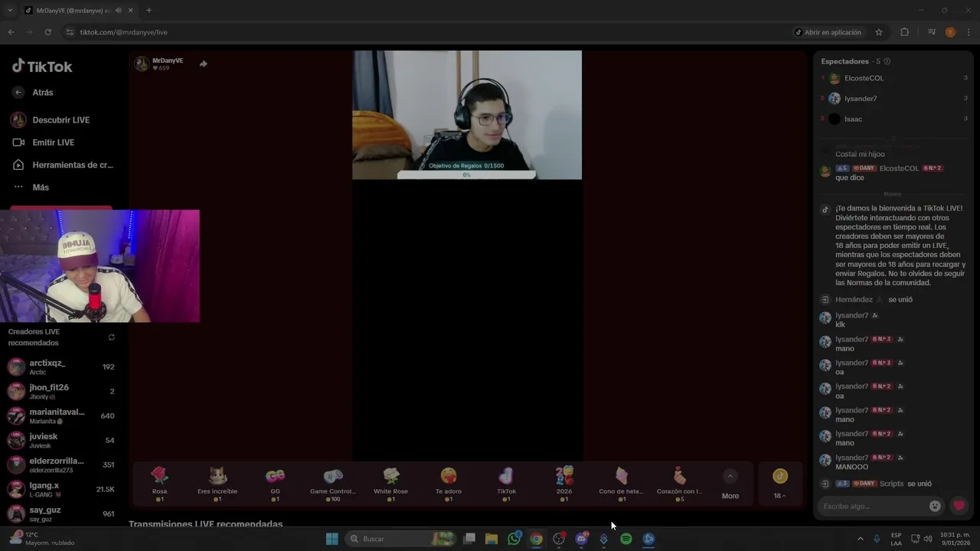Open WhatsApp from the taskbar
980x551 pixels.
[x=514, y=539]
